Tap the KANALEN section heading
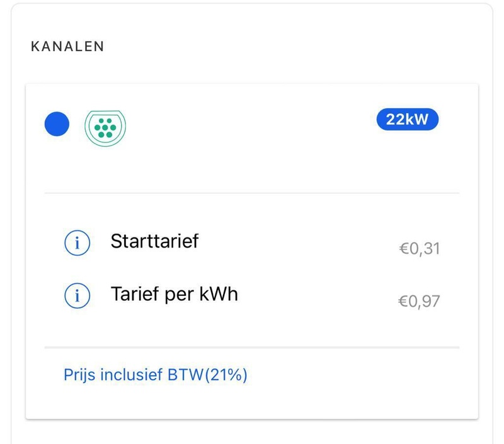The image size is (504, 444). coord(67,47)
